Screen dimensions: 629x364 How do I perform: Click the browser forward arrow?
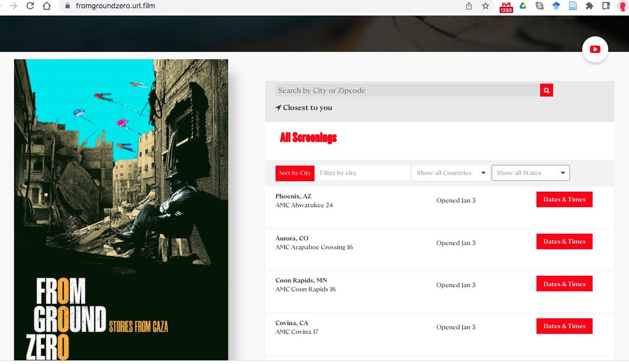pos(13,6)
